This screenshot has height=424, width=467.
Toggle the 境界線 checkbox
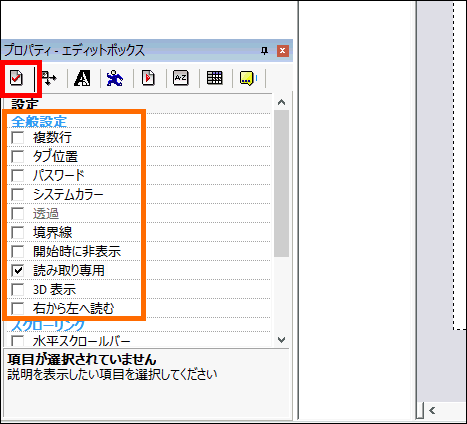[17, 232]
